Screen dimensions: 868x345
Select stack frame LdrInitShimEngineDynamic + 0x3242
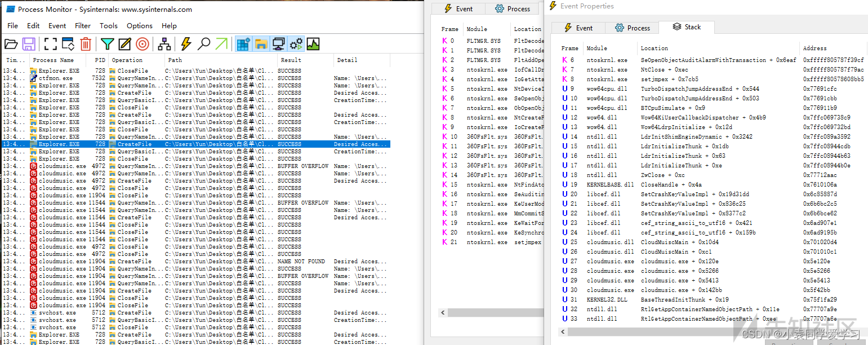click(712, 137)
